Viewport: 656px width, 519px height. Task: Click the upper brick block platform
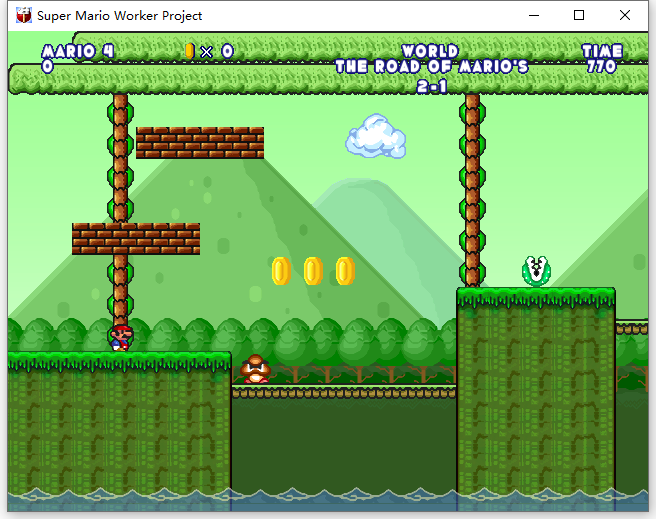[200, 143]
